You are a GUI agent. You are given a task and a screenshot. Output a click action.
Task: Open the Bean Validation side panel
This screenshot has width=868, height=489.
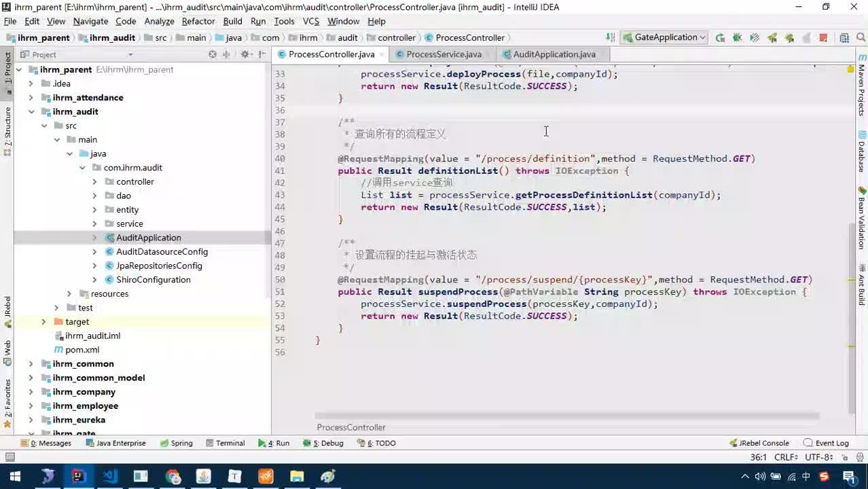click(861, 217)
